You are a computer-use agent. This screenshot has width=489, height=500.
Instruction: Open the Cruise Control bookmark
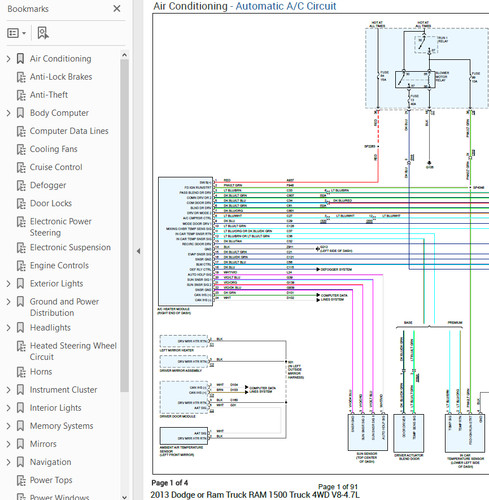click(x=56, y=167)
